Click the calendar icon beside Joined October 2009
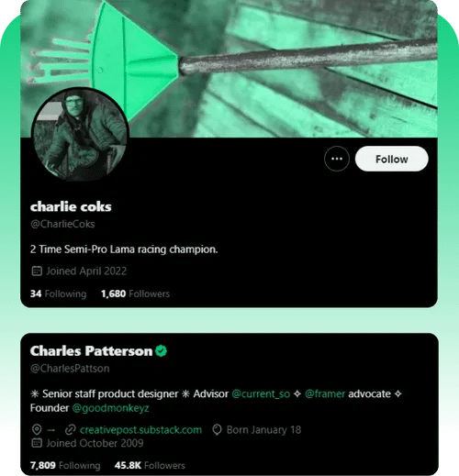Screen dimensions: 459x476 pos(37,443)
